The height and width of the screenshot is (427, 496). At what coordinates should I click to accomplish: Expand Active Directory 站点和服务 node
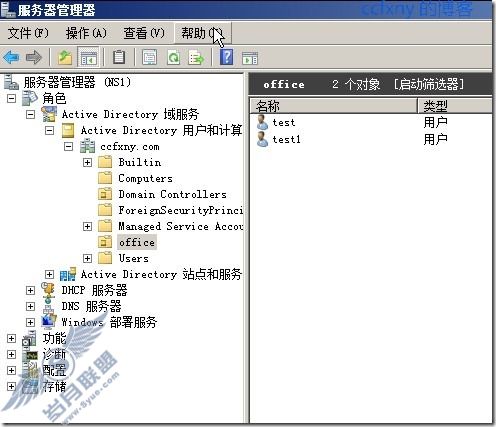pyautogui.click(x=49, y=274)
